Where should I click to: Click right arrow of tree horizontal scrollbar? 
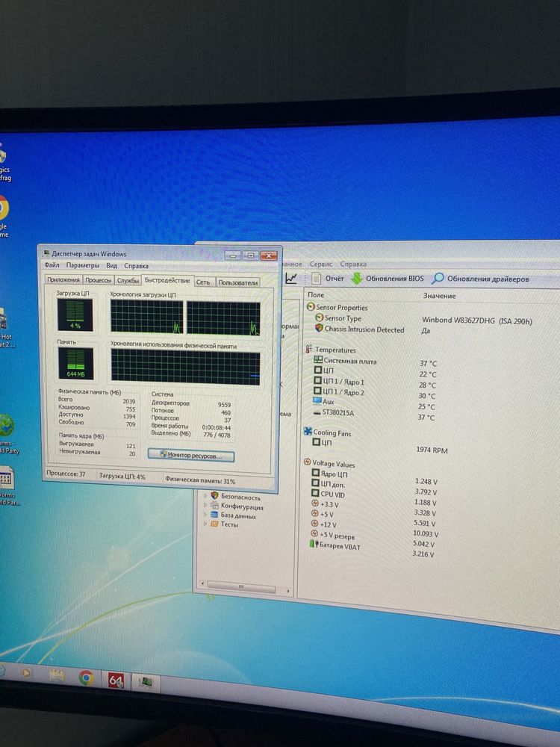(x=288, y=591)
